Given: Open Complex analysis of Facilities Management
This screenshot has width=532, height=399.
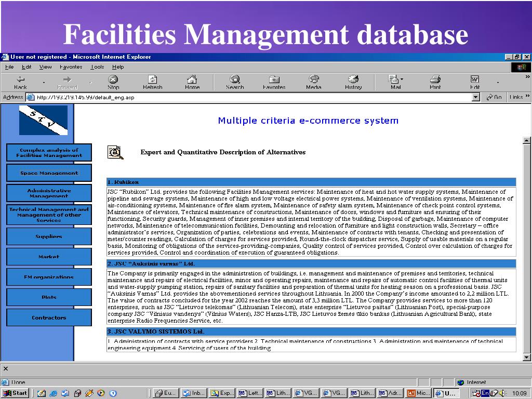Looking at the screenshot, I should (49, 152).
